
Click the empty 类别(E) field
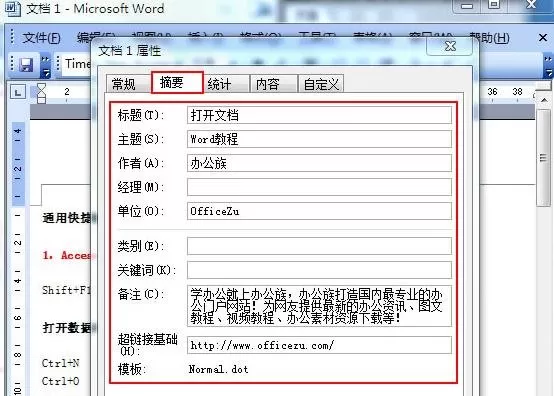click(319, 246)
